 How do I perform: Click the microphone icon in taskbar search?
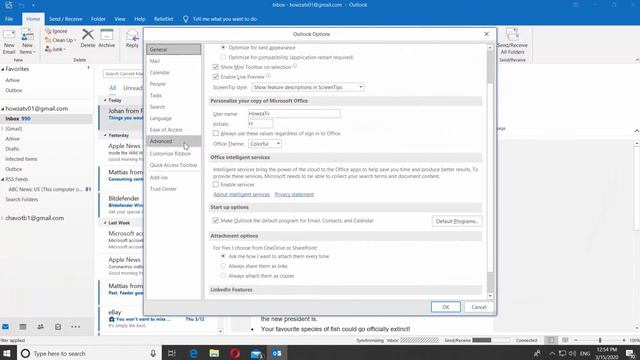(x=153, y=353)
